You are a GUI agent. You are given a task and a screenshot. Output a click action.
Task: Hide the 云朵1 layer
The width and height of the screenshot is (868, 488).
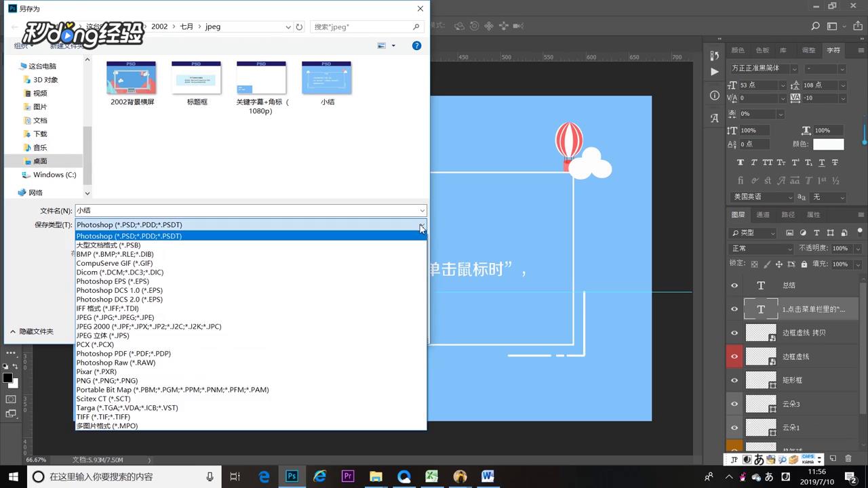click(734, 428)
